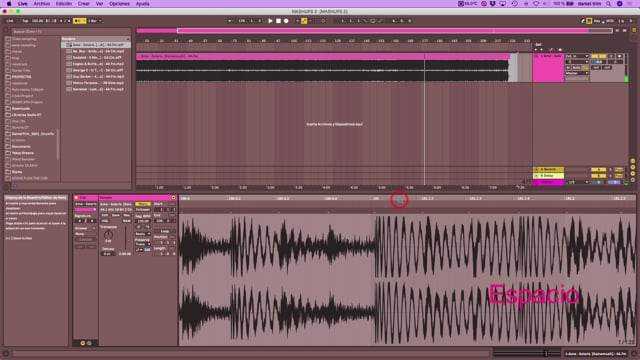Select the pink Master track header
Image resolution: width=640 pixels, height=360 pixels.
[549, 182]
